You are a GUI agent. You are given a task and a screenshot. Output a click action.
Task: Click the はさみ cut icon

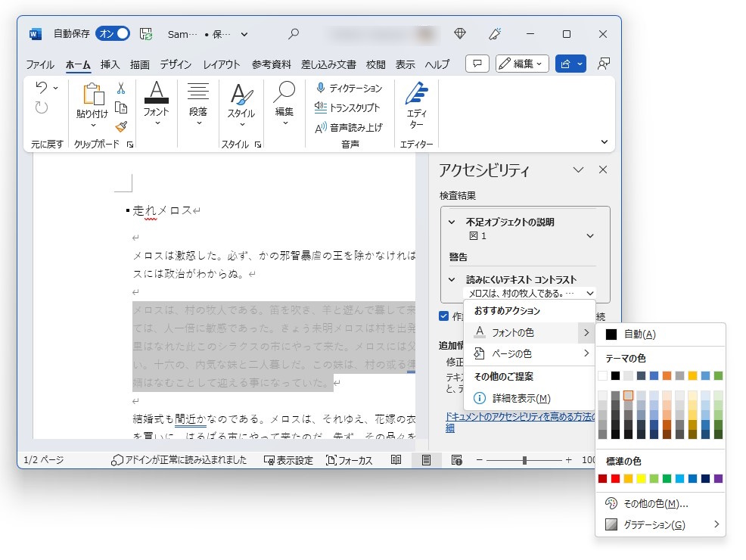pos(120,89)
